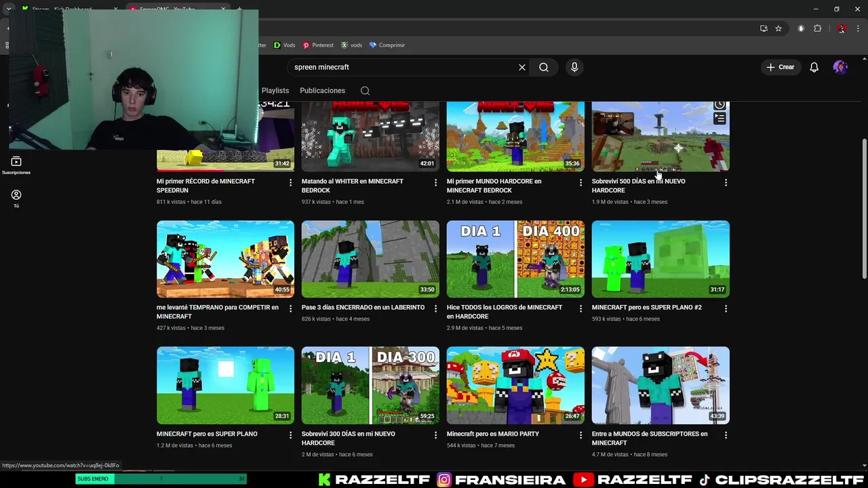Open the MINECRAFT pero es SUPER PLANO #2 thumbnail
This screenshot has height=488, width=868.
click(x=660, y=259)
